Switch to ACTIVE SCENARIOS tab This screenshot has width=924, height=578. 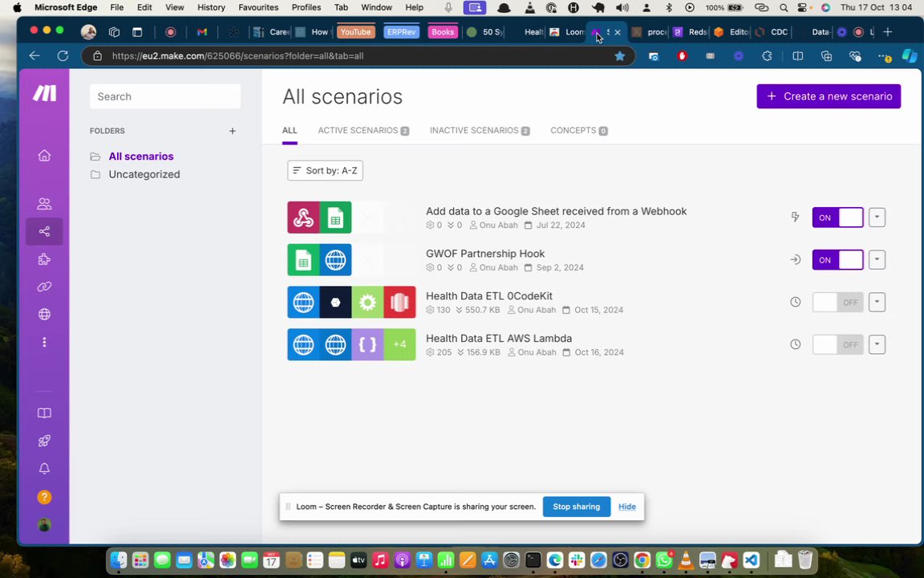pyautogui.click(x=363, y=130)
